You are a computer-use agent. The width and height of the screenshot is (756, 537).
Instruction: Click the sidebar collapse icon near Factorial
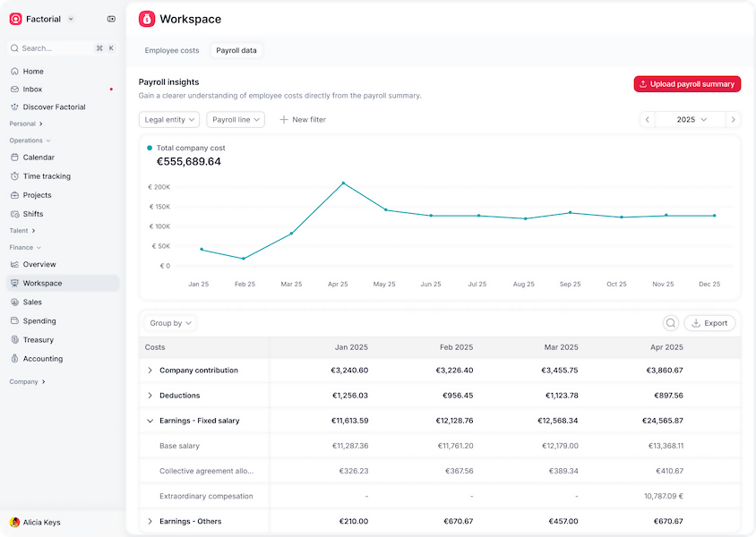(111, 19)
